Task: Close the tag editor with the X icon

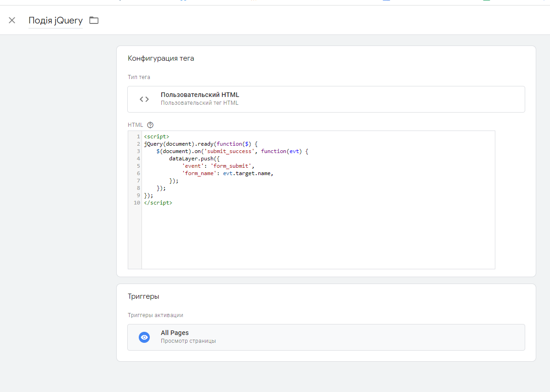Action: (x=12, y=20)
